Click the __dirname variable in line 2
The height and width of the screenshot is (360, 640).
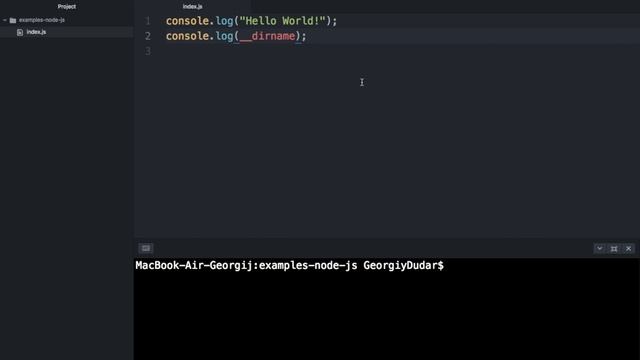pos(267,36)
